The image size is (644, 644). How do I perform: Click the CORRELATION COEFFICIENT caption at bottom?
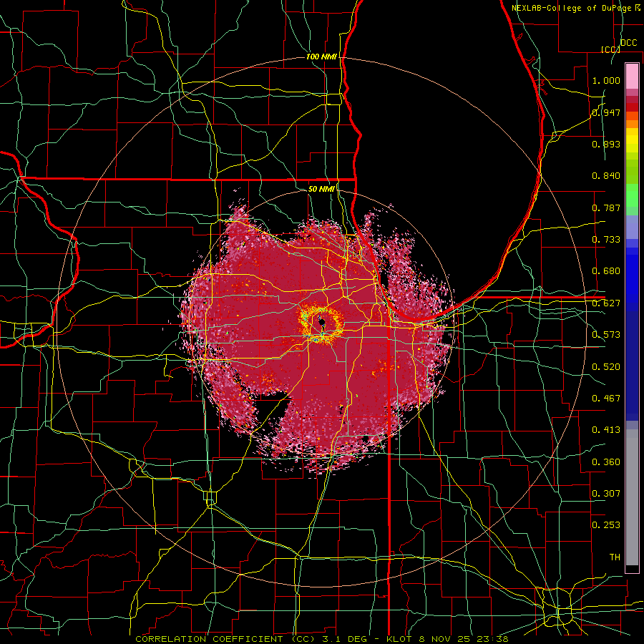(x=225, y=639)
